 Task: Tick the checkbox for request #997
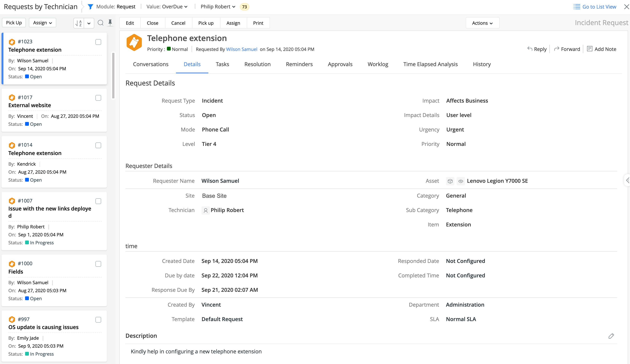pyautogui.click(x=98, y=320)
